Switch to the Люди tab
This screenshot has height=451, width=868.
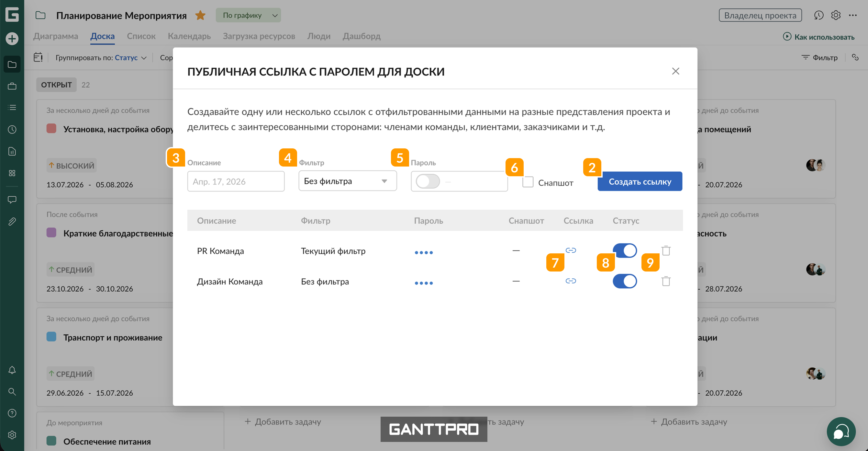tap(319, 36)
